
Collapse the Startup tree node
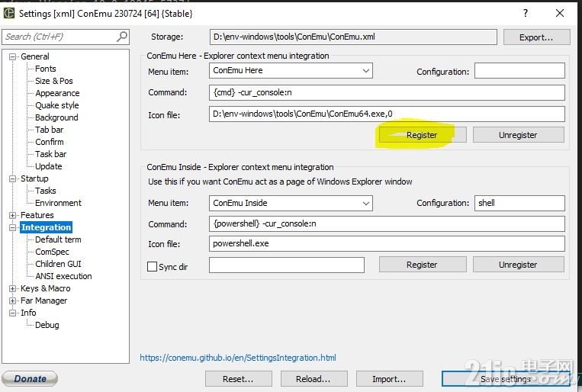(13, 178)
